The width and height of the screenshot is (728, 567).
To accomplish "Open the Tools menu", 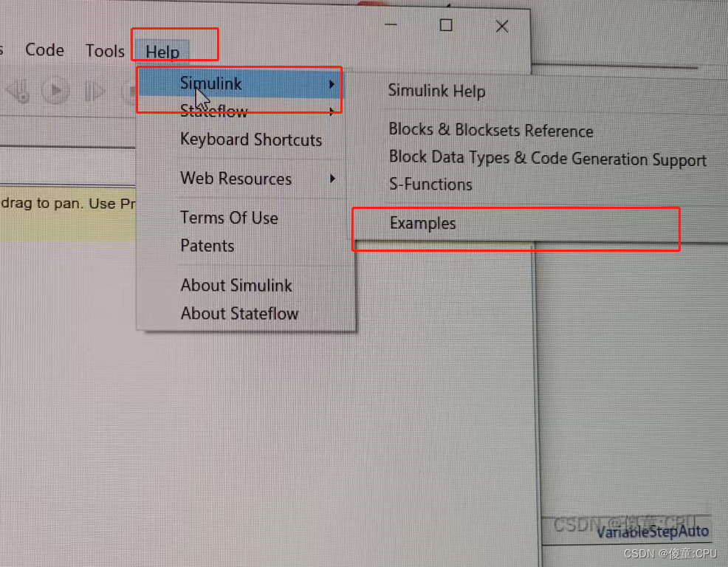I will (x=105, y=51).
